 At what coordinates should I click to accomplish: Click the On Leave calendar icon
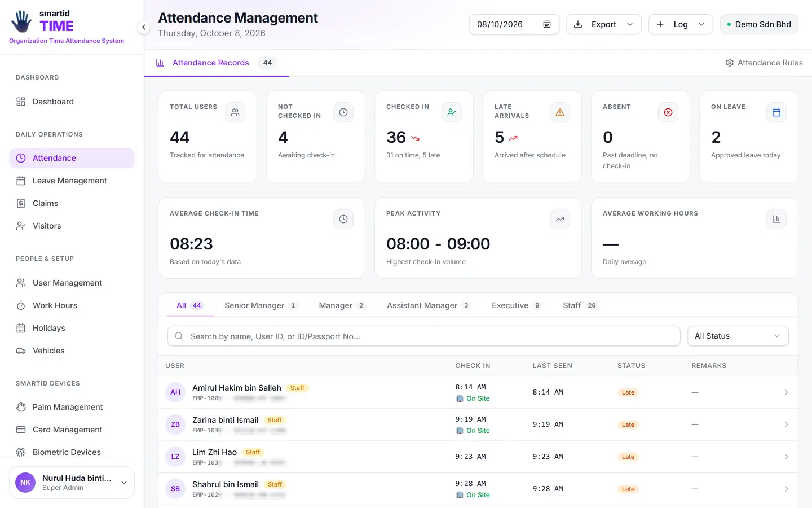pyautogui.click(x=776, y=112)
